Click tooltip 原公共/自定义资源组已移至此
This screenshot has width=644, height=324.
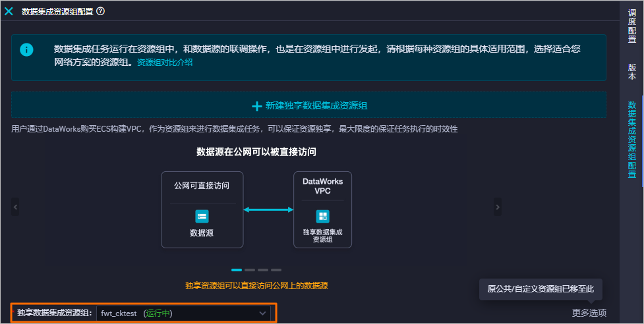541,289
